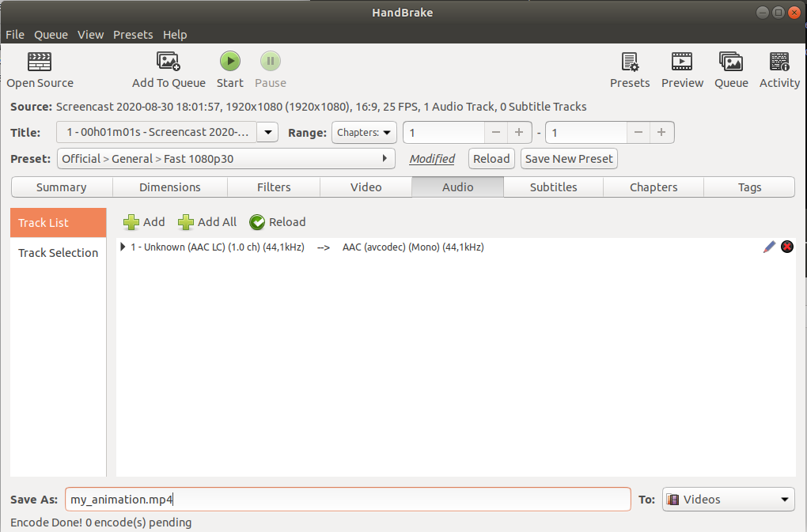Click the end chapter number field
This screenshot has height=532, width=807.
click(x=586, y=133)
